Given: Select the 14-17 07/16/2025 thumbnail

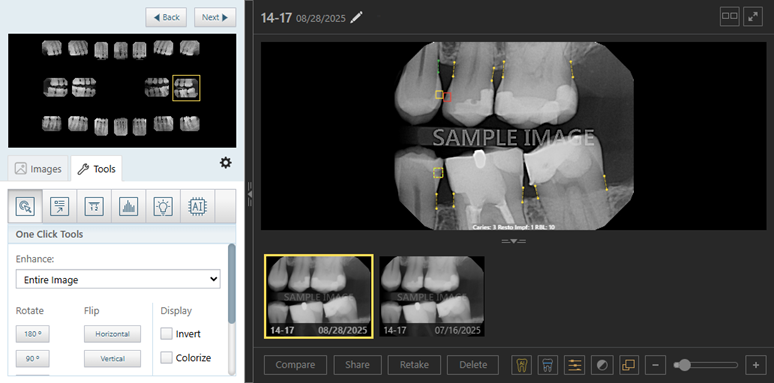Looking at the screenshot, I should 432,296.
